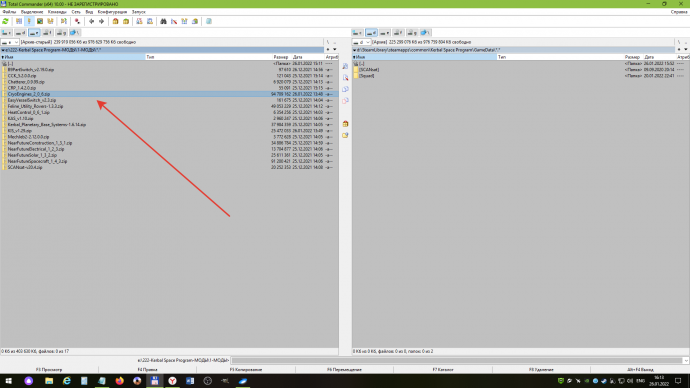Open Windows Start button on taskbar
Viewport: 690px width, 388px height.
tap(8, 381)
